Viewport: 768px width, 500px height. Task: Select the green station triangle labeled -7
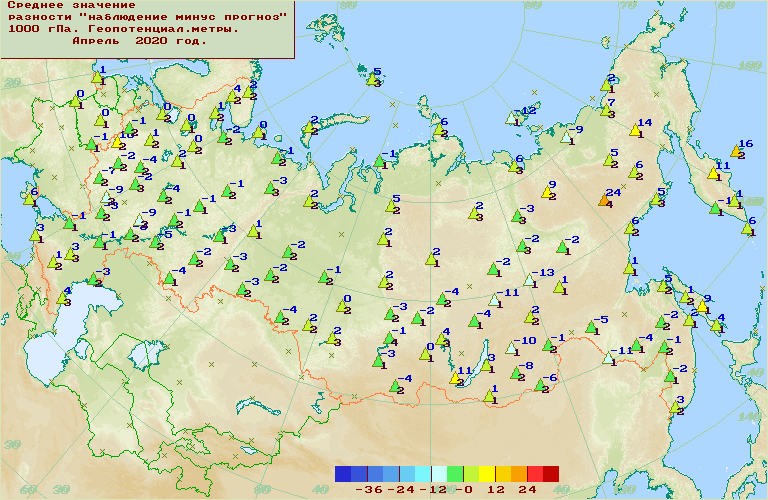99,179
